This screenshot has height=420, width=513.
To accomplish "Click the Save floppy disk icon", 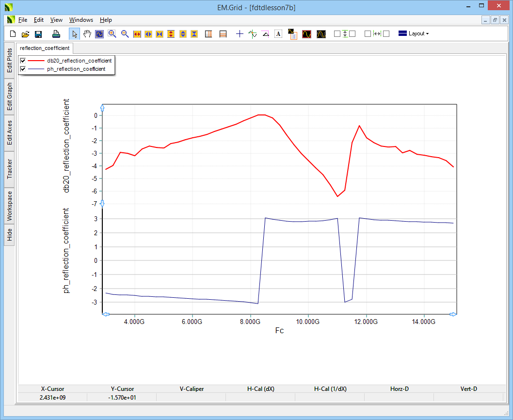I will tap(38, 34).
